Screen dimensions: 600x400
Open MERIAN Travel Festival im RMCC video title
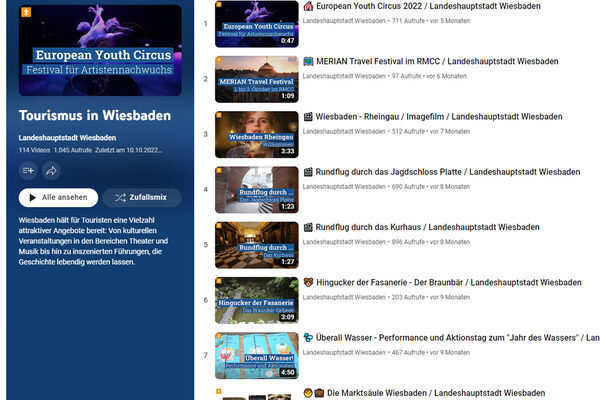coord(437,61)
